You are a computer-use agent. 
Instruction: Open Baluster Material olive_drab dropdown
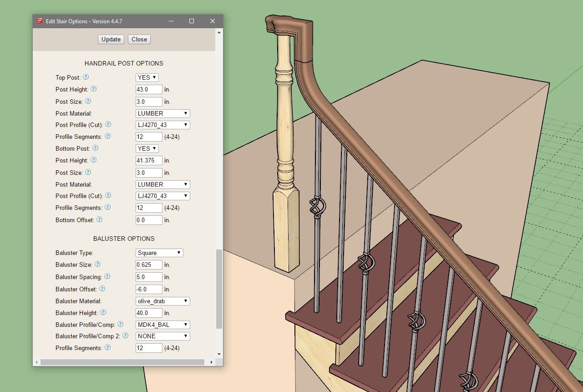(162, 301)
